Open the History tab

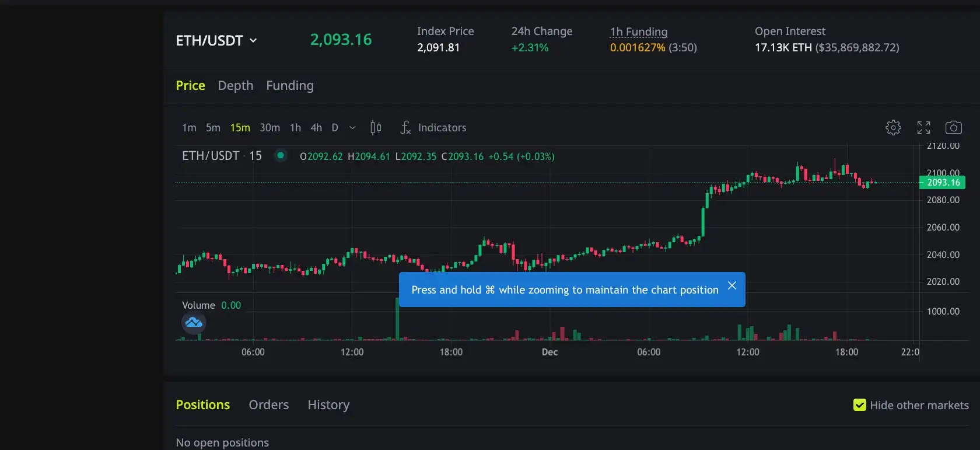(x=328, y=404)
